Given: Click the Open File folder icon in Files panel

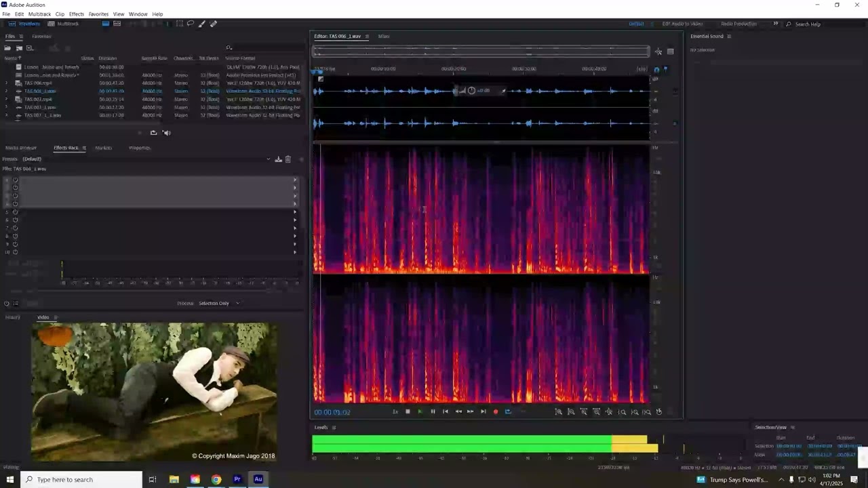Looking at the screenshot, I should pyautogui.click(x=7, y=48).
